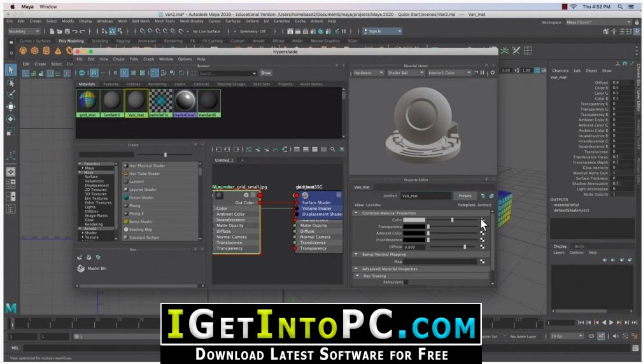Viewport: 643px width, 364px height.
Task: Click the Ambient Color map checker button
Action: (x=483, y=234)
